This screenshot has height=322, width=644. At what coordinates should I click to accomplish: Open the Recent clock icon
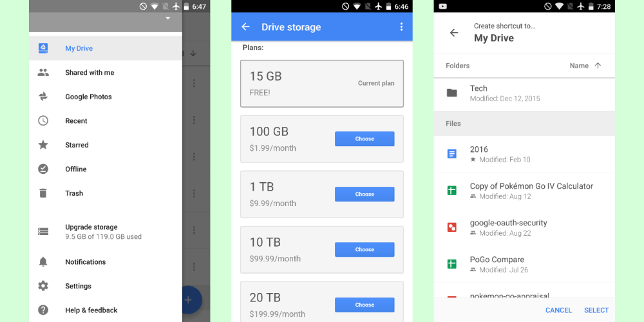tap(43, 121)
